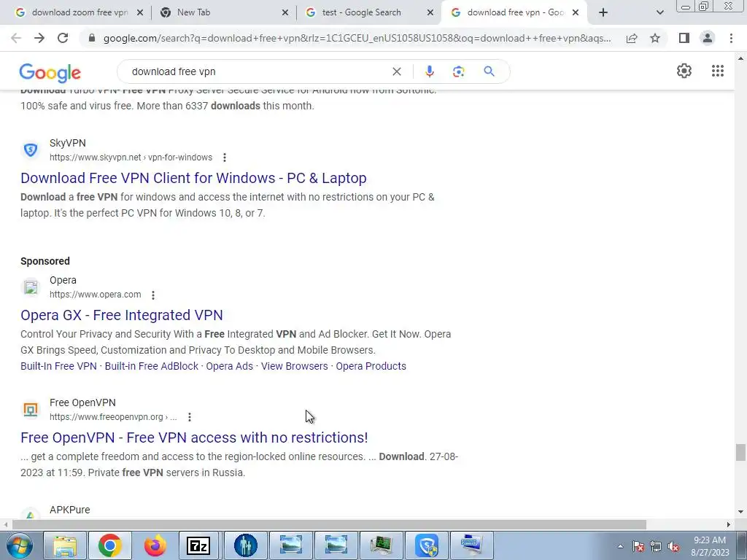Go back with the browser back arrow
747x560 pixels.
coord(16,38)
